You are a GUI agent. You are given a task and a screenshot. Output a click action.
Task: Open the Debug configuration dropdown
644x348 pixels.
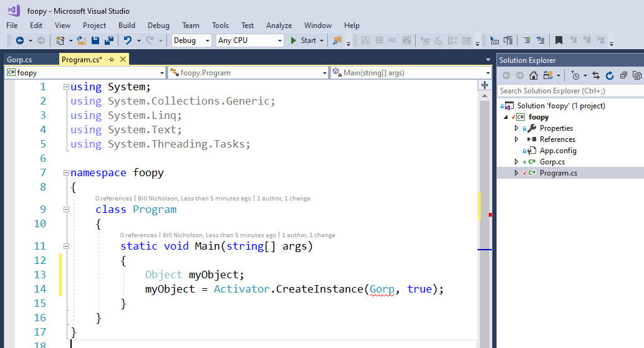tap(208, 40)
